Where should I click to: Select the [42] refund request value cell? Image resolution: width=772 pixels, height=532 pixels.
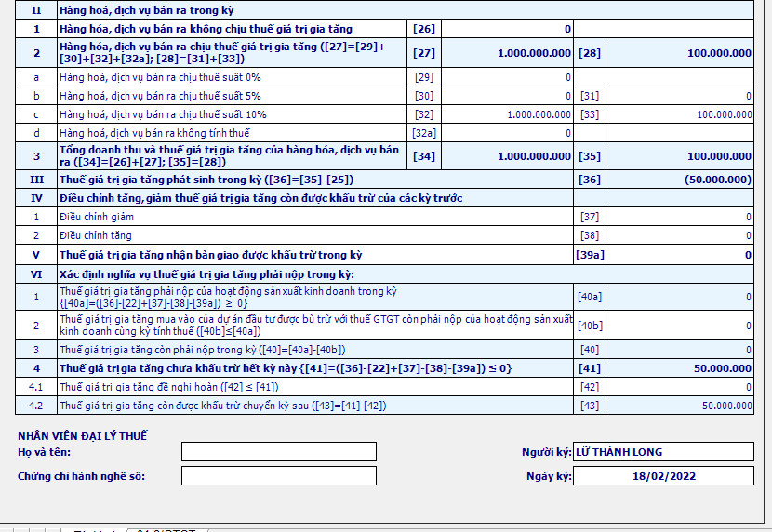(x=679, y=387)
